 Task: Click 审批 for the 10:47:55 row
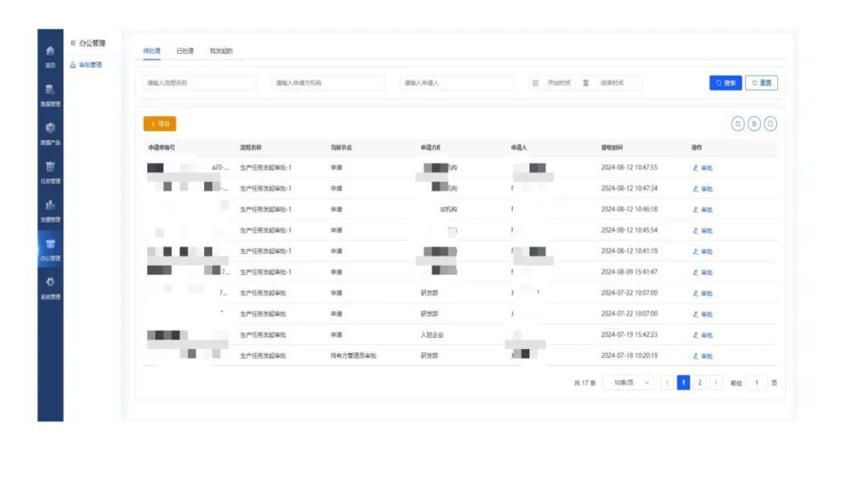pos(703,168)
